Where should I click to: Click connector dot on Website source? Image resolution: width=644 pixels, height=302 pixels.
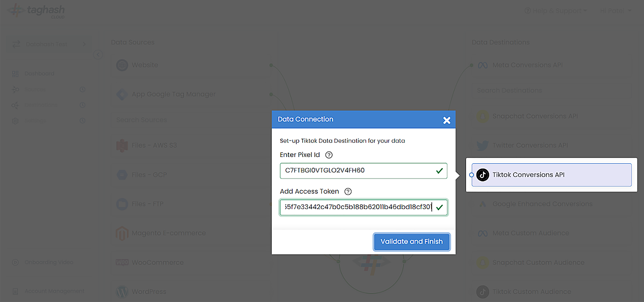[x=271, y=65]
